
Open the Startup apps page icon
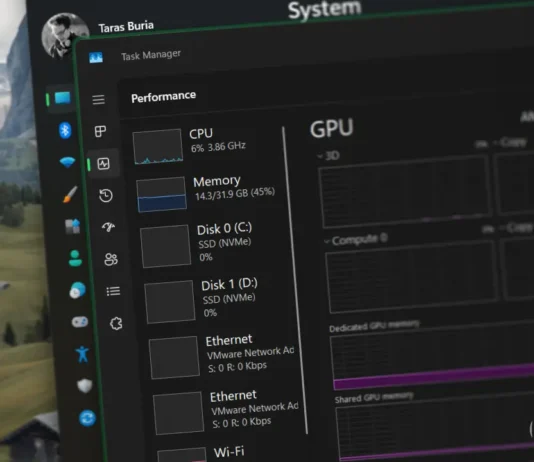(x=109, y=227)
